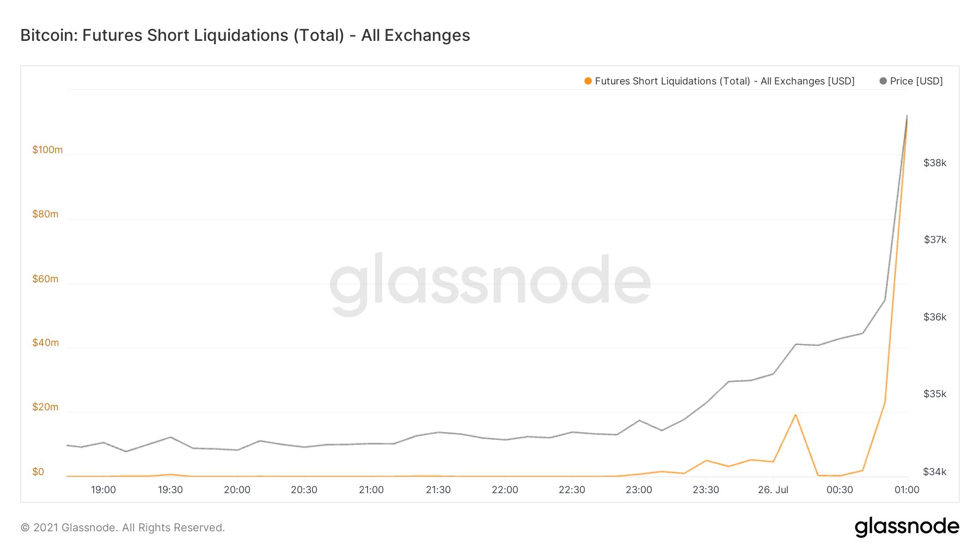Click the $36k price axis label
Screen dimensions: 980x552
(935, 317)
